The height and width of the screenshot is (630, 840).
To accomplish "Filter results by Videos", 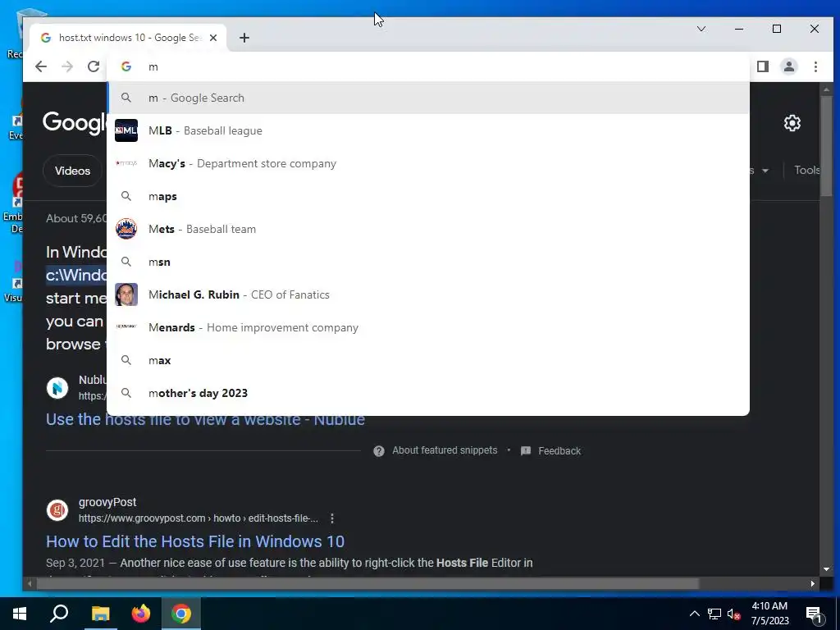I will (72, 171).
